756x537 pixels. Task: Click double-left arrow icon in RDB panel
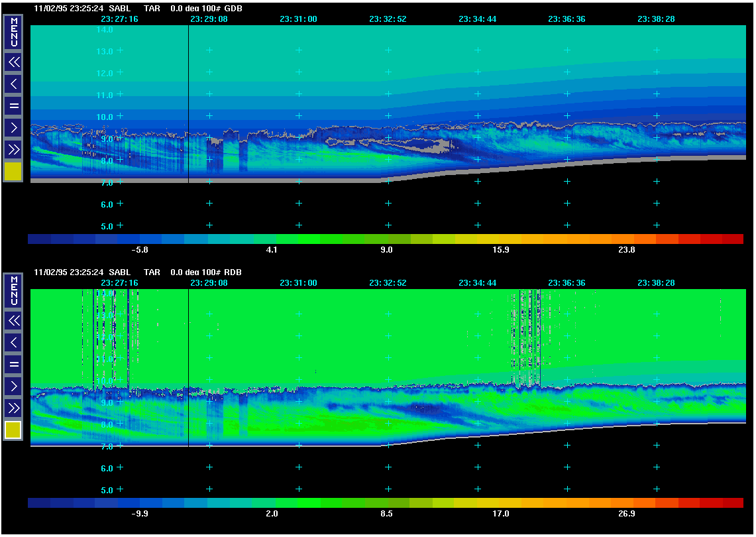[x=13, y=321]
